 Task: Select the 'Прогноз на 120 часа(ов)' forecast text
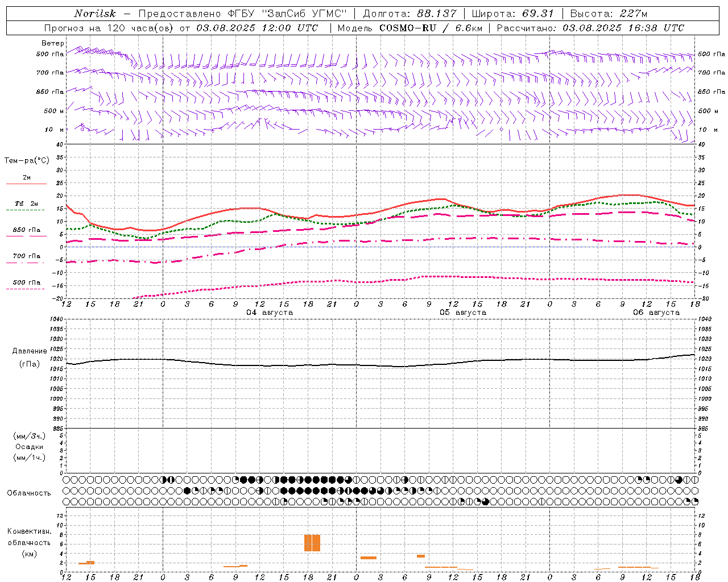(x=109, y=28)
